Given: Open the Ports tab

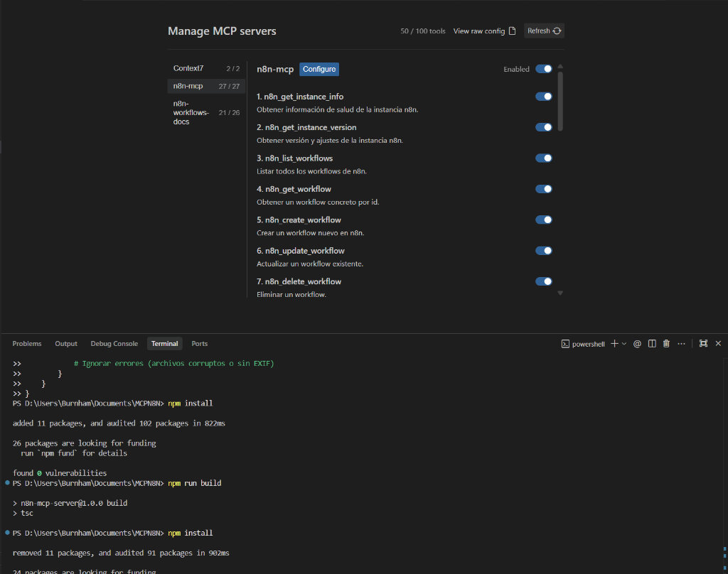Looking at the screenshot, I should click(x=200, y=344).
